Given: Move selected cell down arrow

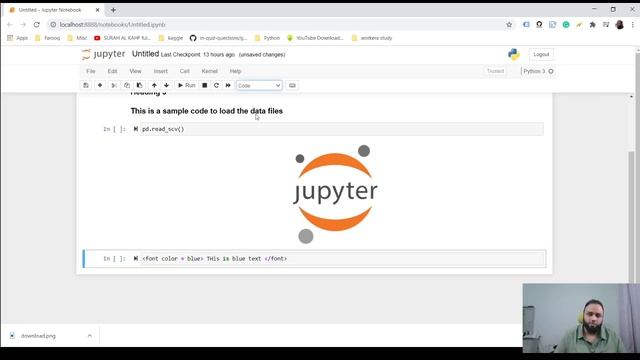Looking at the screenshot, I should tap(166, 85).
